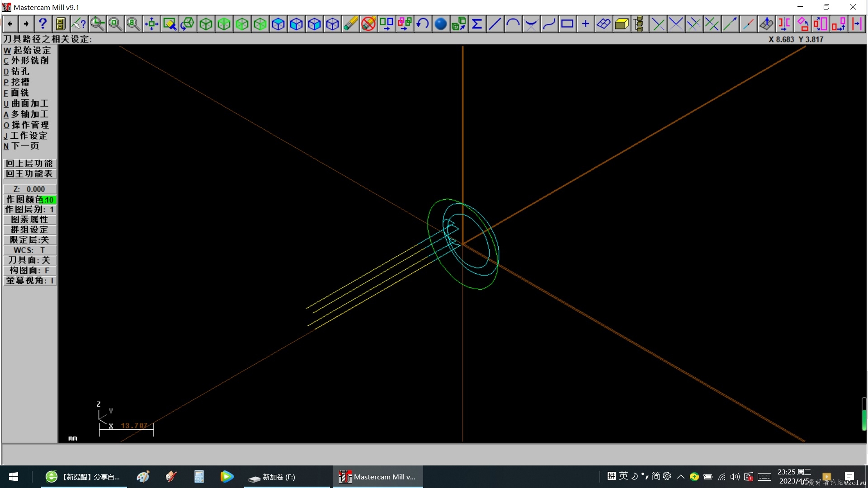Click the blue undo arrow icon
The width and height of the screenshot is (868, 488).
[423, 23]
